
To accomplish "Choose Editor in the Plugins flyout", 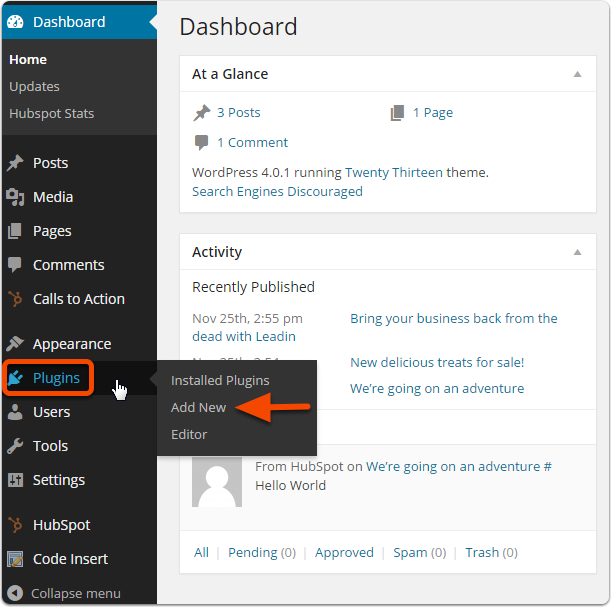I will click(189, 434).
